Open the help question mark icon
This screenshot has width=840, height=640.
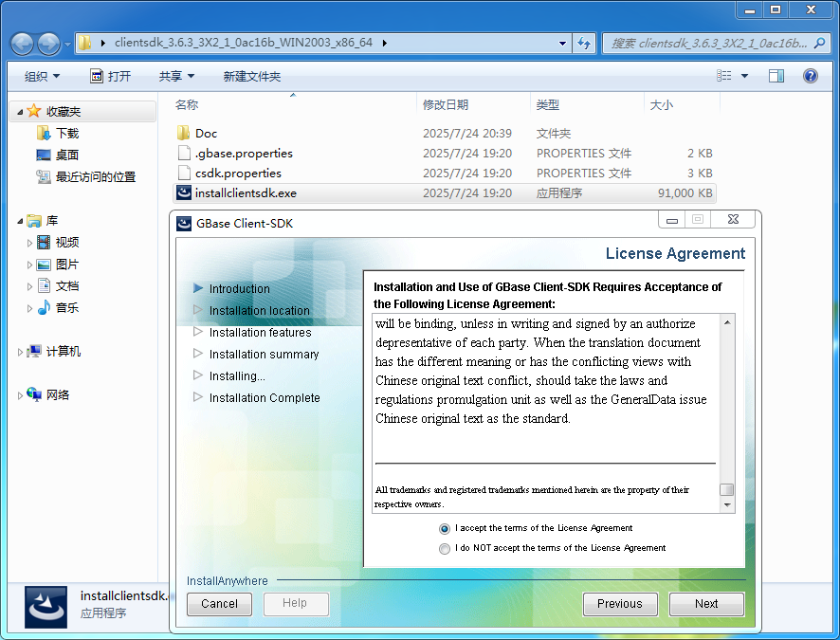point(811,76)
